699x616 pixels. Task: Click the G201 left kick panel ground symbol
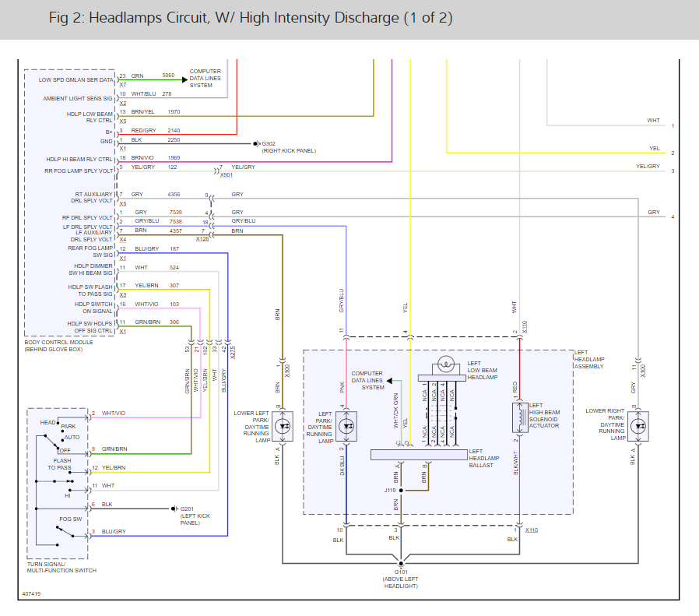[174, 509]
